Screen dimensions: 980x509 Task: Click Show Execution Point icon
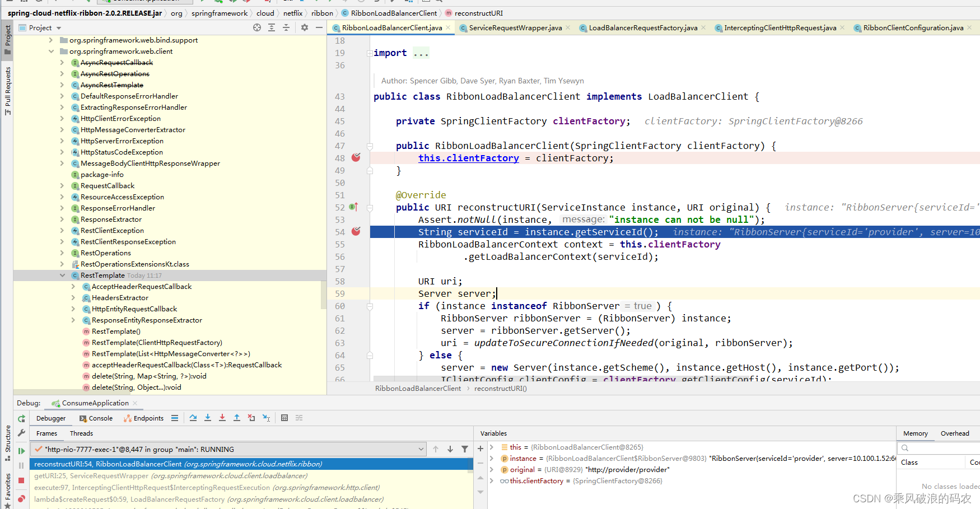[175, 418]
